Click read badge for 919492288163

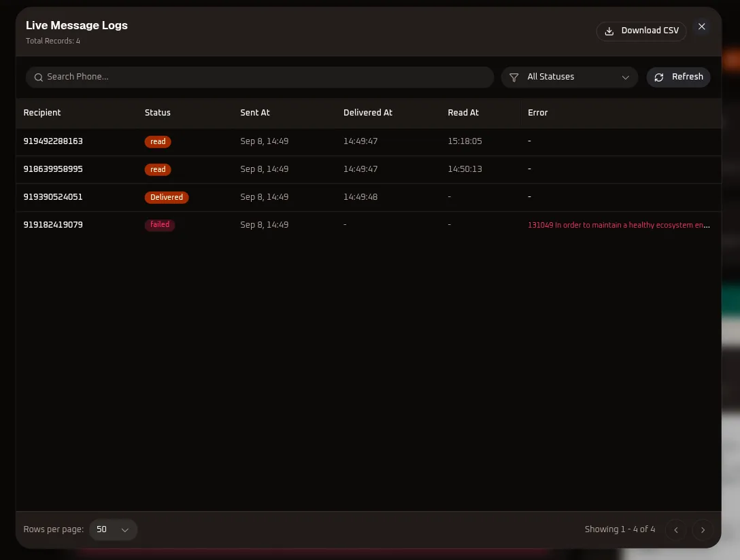coord(158,142)
